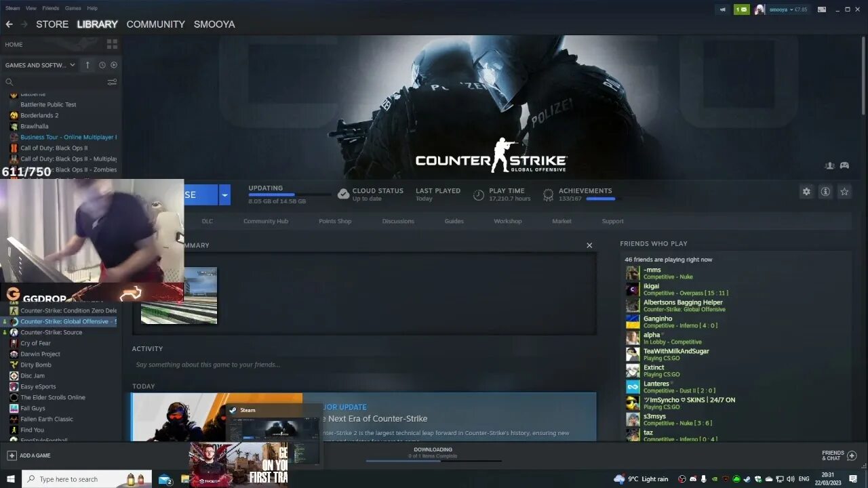This screenshot has width=868, height=488.
Task: Open the Steam menu
Action: (x=12, y=8)
